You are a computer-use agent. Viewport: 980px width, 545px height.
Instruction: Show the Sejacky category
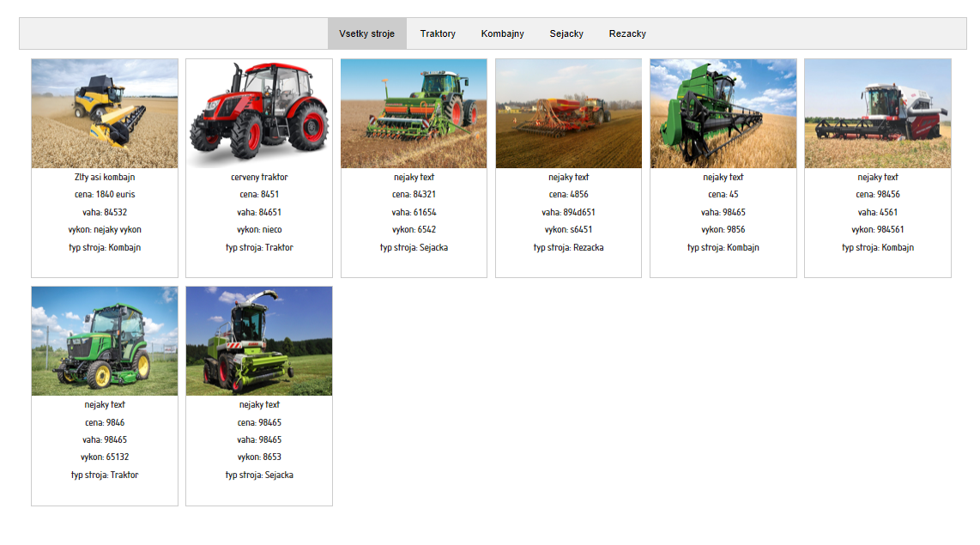click(x=566, y=33)
